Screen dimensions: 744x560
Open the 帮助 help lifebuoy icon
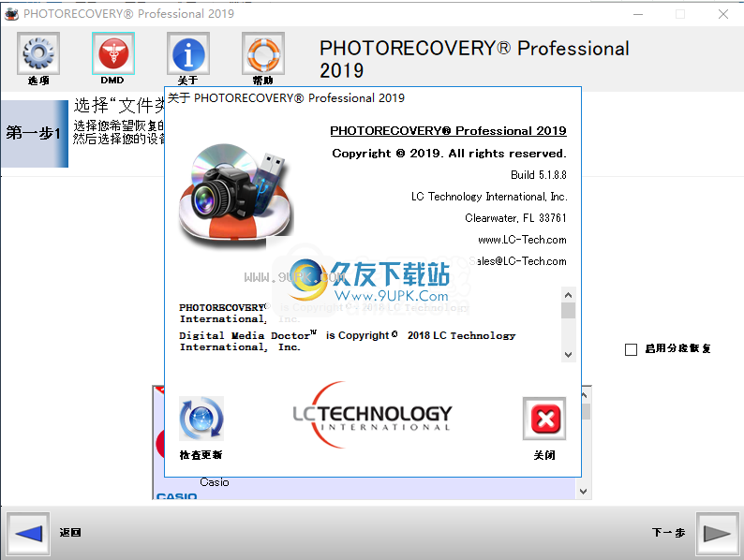[x=263, y=53]
